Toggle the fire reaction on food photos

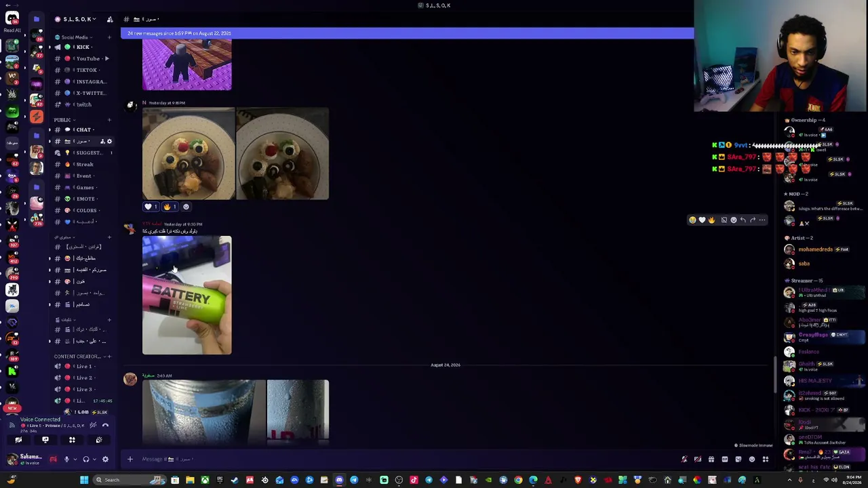(x=170, y=207)
